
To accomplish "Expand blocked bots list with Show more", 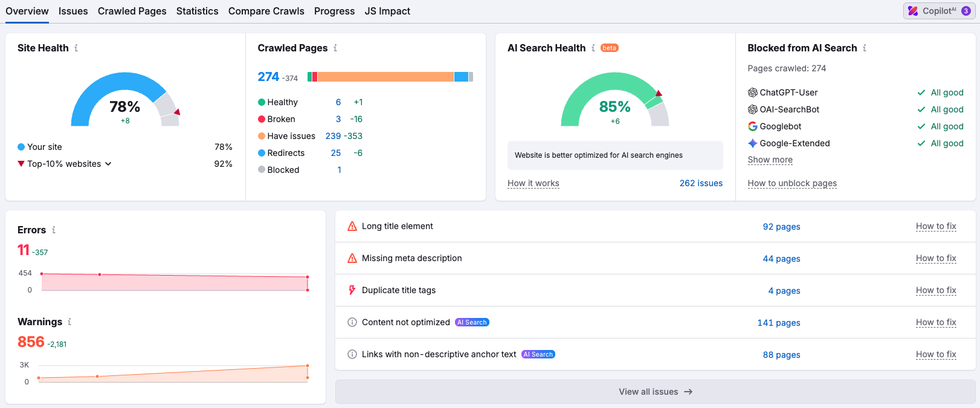I will click(x=770, y=160).
